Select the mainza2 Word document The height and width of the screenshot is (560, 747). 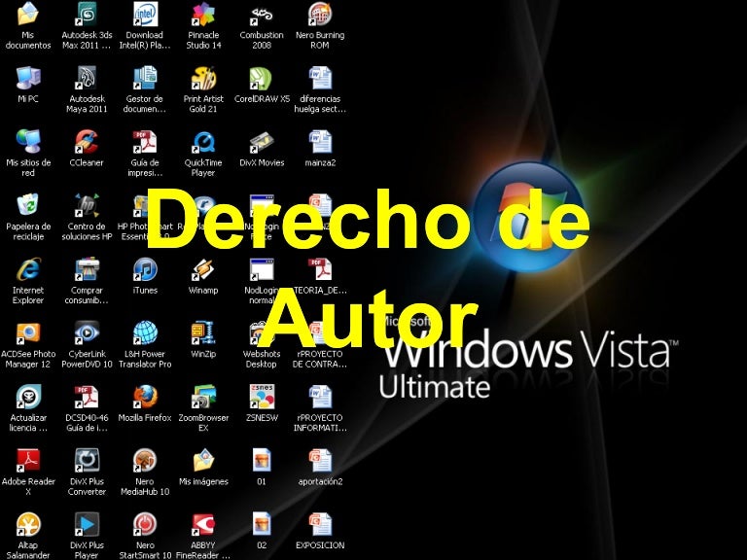click(x=320, y=142)
